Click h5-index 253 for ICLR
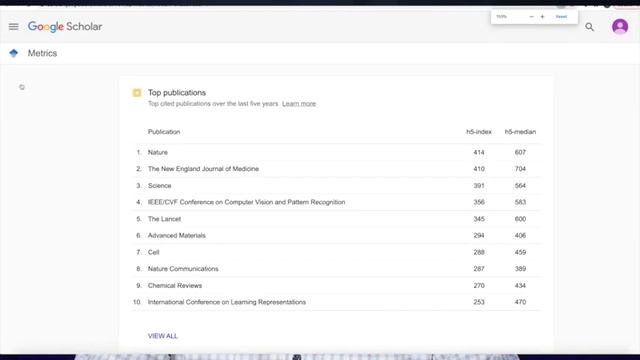This screenshot has width=640, height=360. coord(479,302)
